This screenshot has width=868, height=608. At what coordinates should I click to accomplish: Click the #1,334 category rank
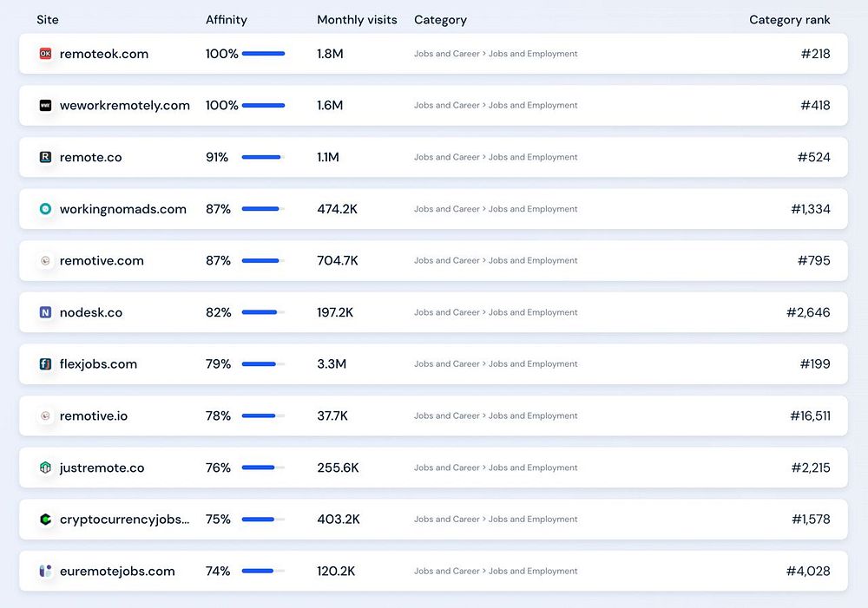click(811, 209)
